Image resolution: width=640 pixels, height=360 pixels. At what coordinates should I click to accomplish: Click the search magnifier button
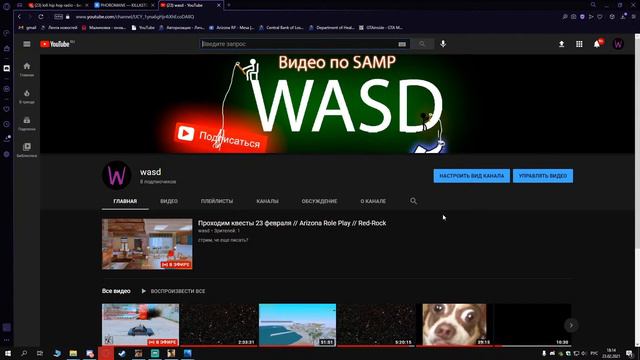point(422,44)
